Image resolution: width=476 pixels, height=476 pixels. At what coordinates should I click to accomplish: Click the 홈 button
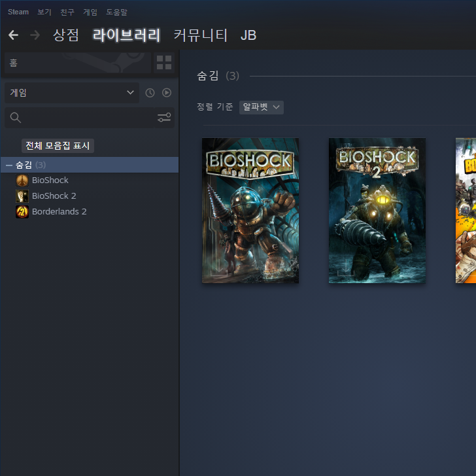[78, 63]
